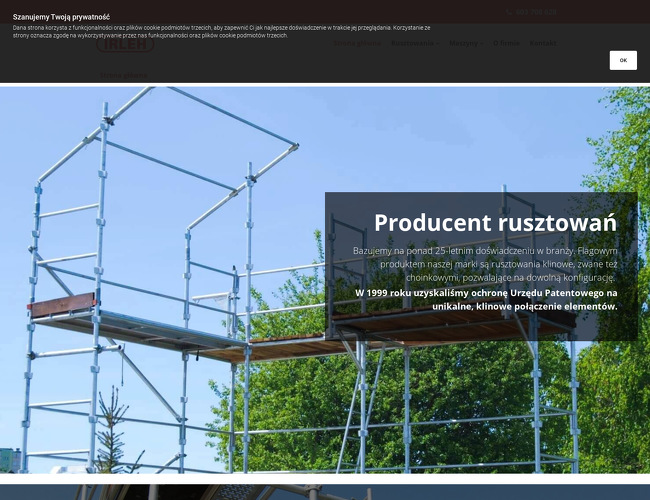The image size is (650, 500).
Task: Click the Szanujemy Twoją prywatność heading
Action: tap(61, 17)
